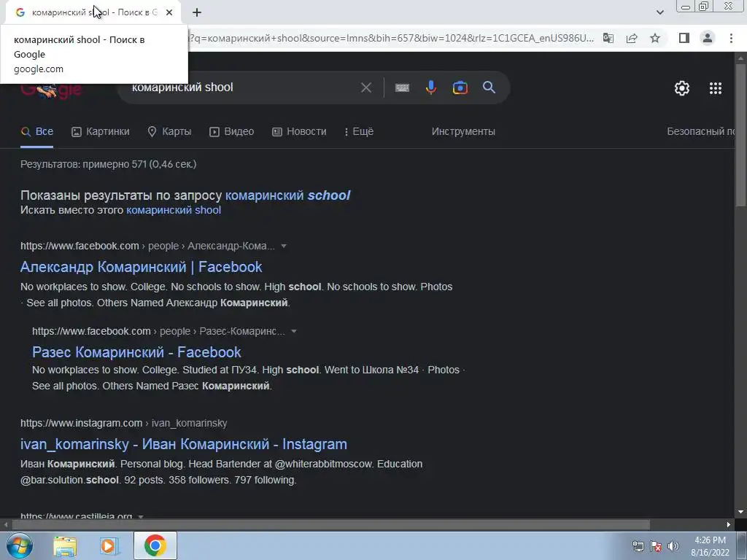Click the volume speaker tray icon
Image resolution: width=747 pixels, height=560 pixels.
[673, 546]
